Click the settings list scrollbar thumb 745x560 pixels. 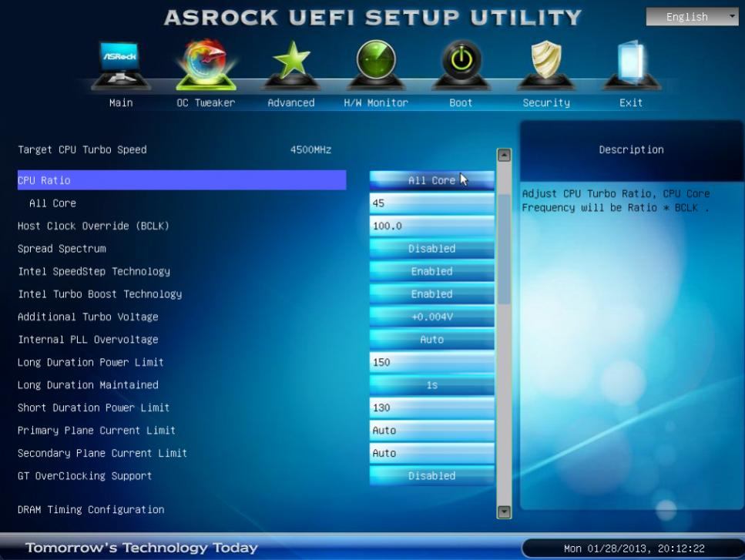tap(504, 250)
